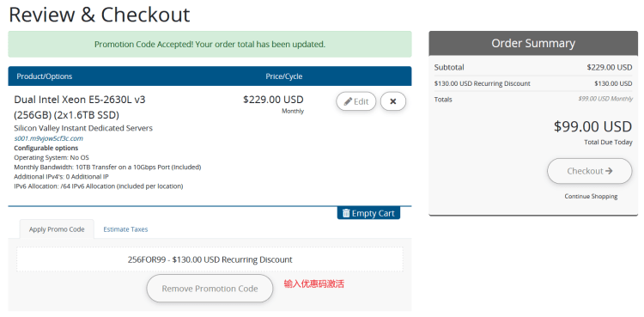Screen dimensions: 644x317
Task: Select the Apply Promo Code tab
Action: pos(57,229)
